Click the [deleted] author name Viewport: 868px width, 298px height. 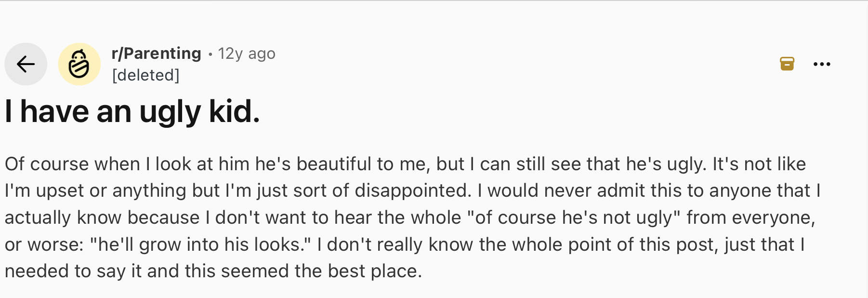click(145, 75)
